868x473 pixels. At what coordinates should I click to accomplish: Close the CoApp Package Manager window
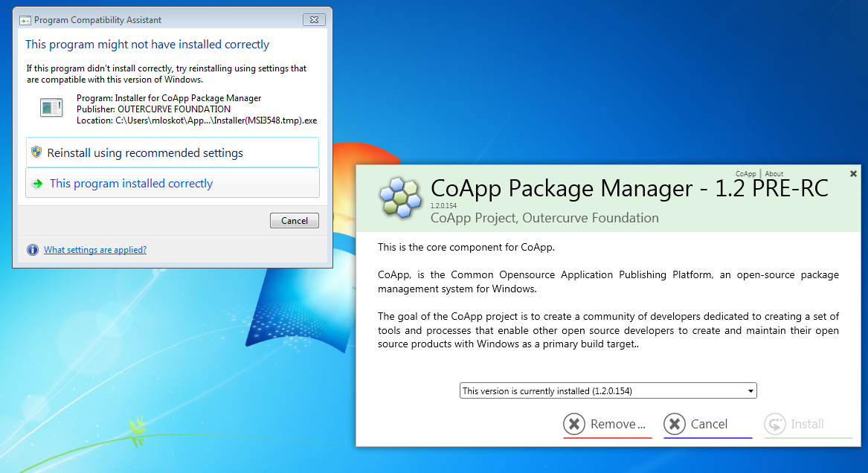point(853,174)
